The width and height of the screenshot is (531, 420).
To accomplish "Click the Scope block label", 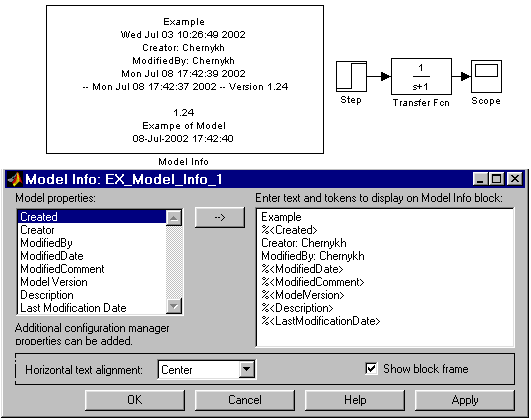I will [x=486, y=101].
